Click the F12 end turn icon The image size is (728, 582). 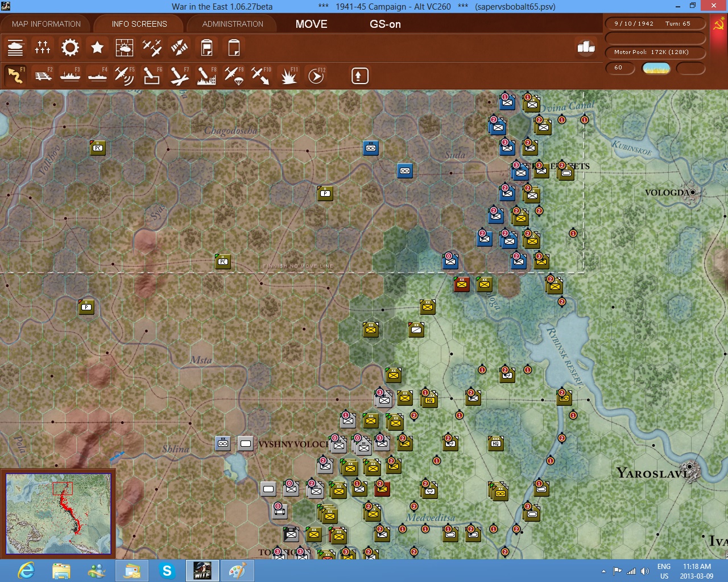click(x=316, y=75)
